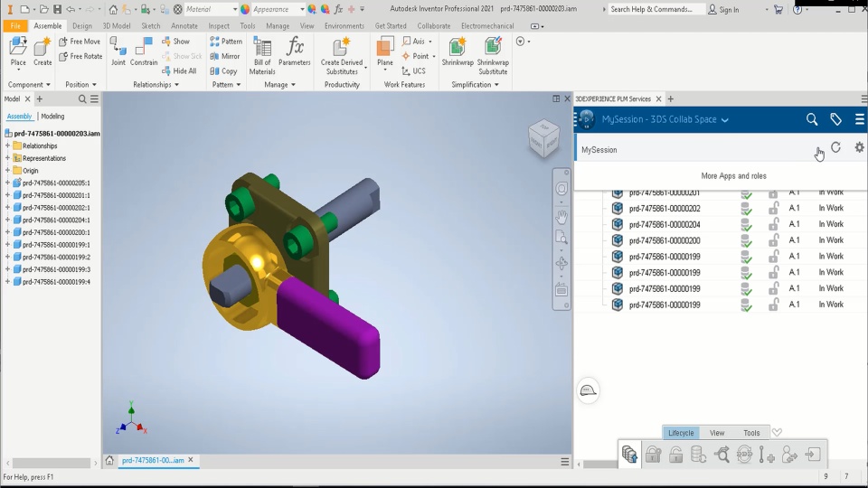
Task: Click the 3DEXPERIENCE search icon
Action: point(812,119)
